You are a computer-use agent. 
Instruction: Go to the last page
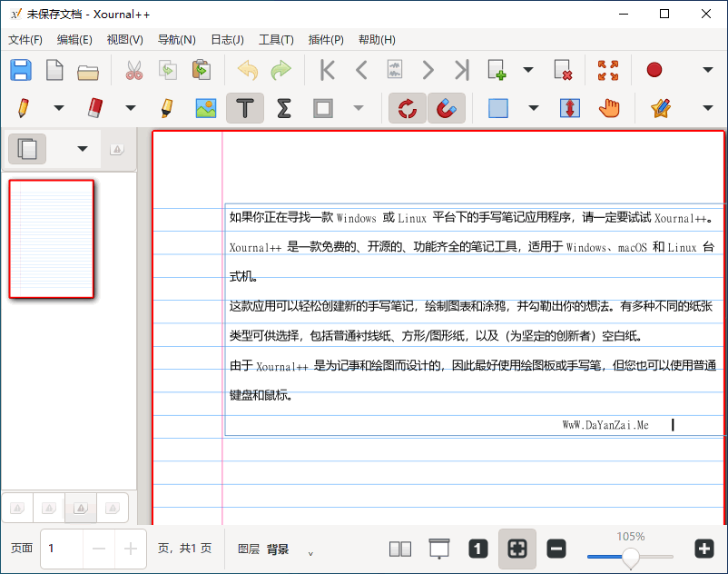(x=461, y=70)
